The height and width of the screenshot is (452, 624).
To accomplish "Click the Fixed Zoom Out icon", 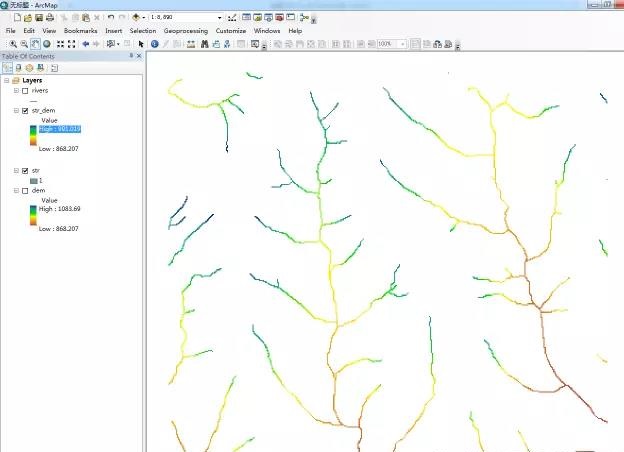I will tap(72, 44).
